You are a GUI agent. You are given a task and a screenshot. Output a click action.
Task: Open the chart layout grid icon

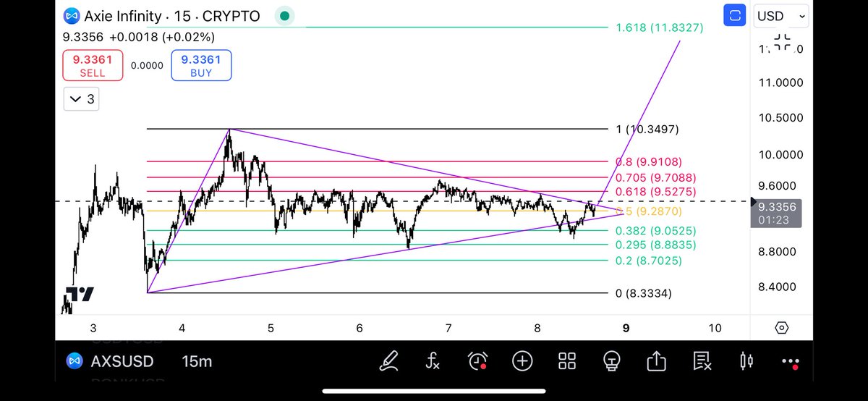(567, 360)
